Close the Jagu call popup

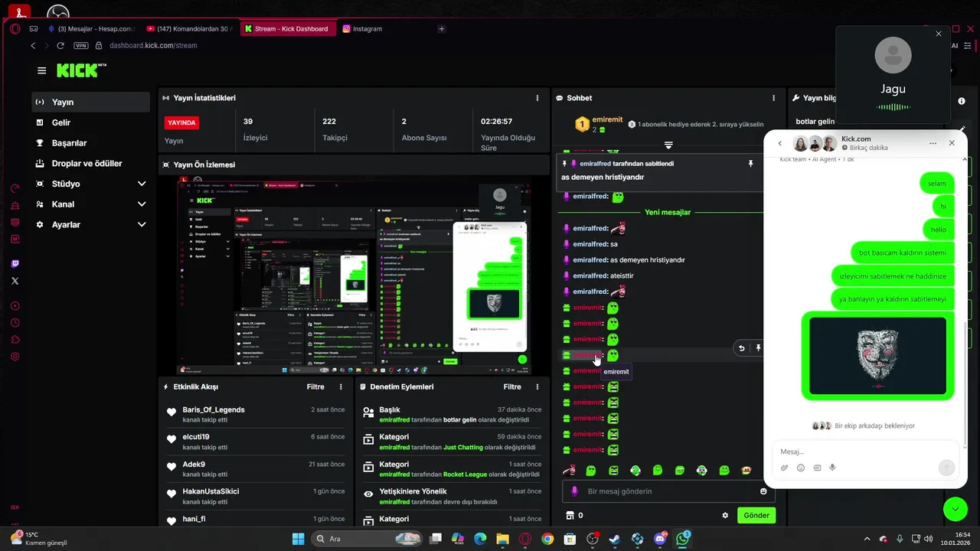click(x=939, y=34)
